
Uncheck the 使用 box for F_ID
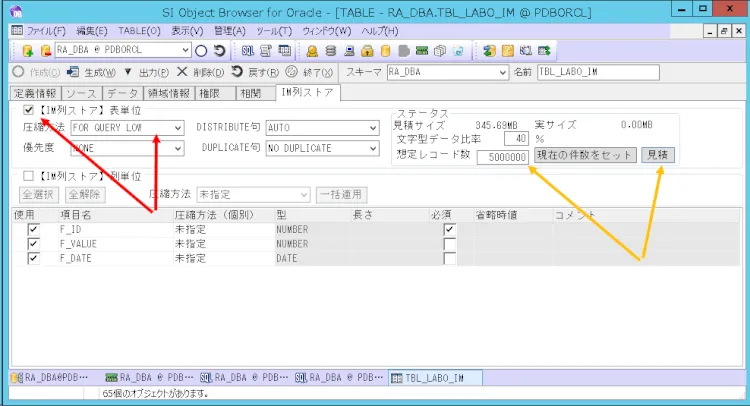(x=33, y=230)
